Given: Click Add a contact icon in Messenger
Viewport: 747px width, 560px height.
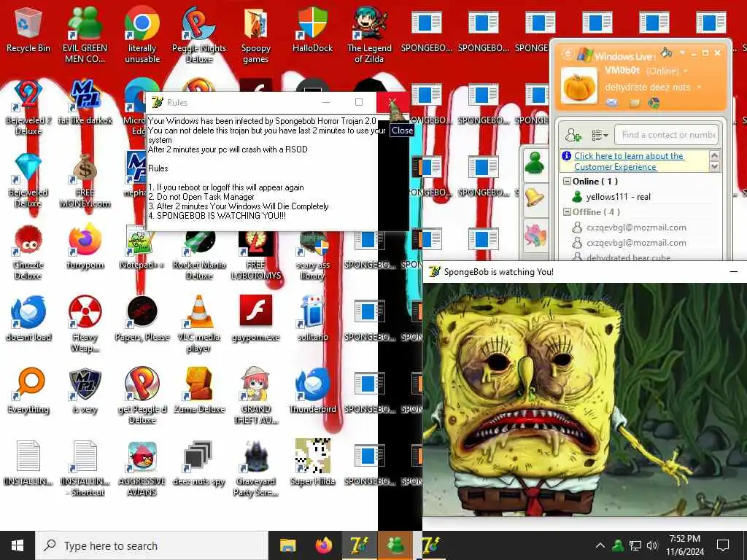Looking at the screenshot, I should point(573,135).
